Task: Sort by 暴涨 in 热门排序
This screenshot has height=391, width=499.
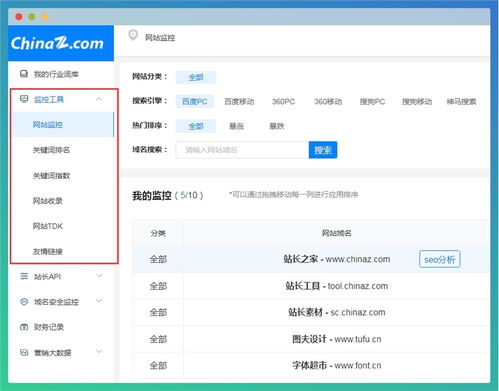Action: pos(237,126)
